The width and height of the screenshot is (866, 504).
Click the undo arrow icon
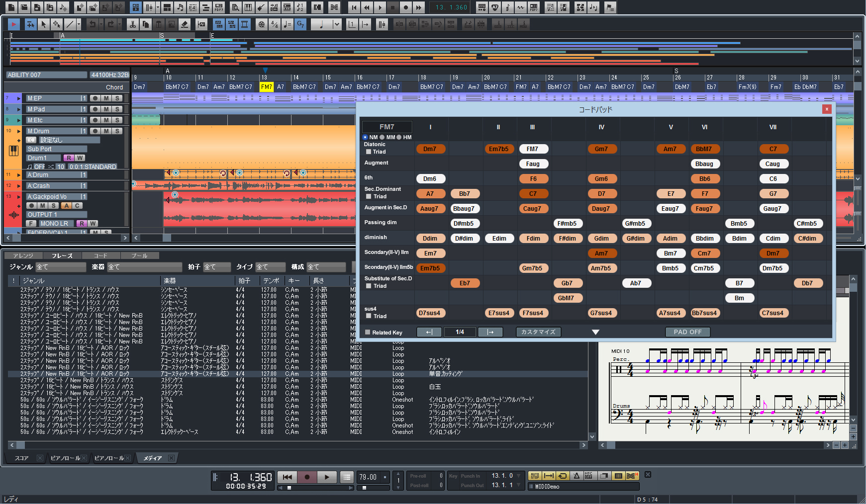[92, 24]
